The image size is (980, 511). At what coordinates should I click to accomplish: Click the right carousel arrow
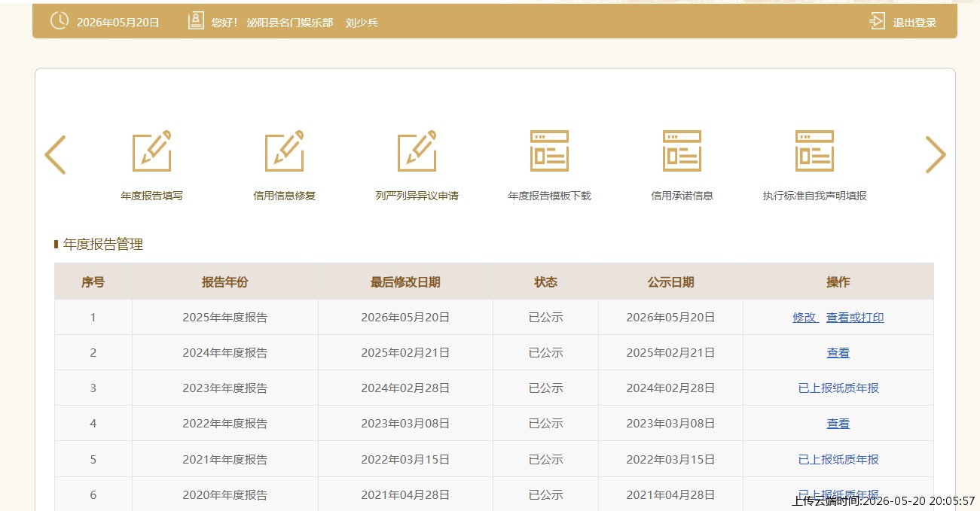[x=936, y=154]
